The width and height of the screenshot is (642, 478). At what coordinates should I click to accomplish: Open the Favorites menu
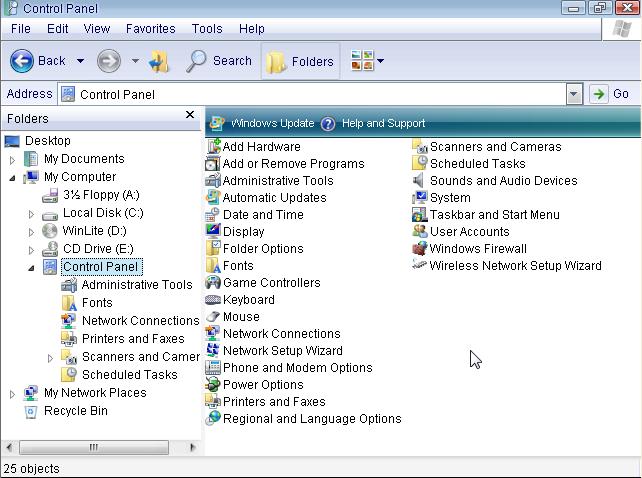[150, 29]
